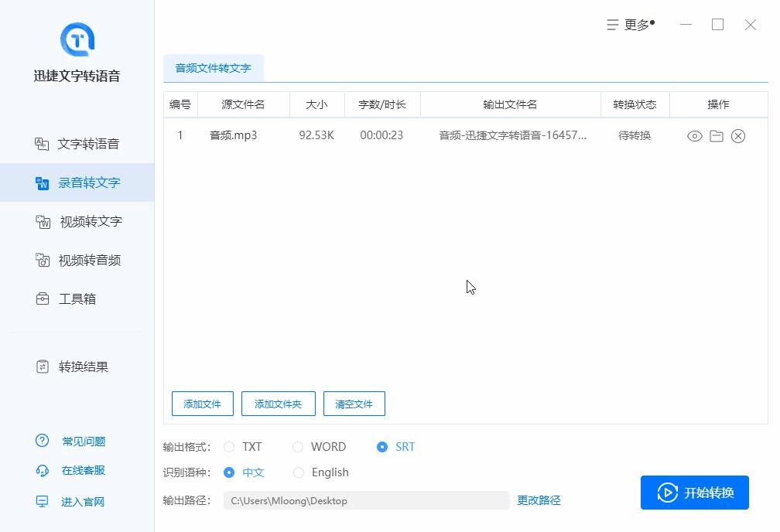Switch to 视频转音频 section
Viewport: 780px width, 532px height.
(x=90, y=260)
